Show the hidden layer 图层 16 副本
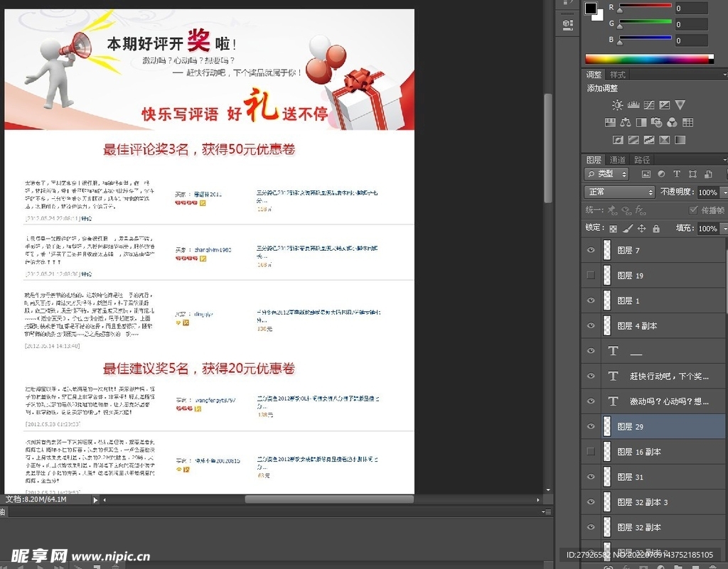Screen dimensions: 728x569 591,452
